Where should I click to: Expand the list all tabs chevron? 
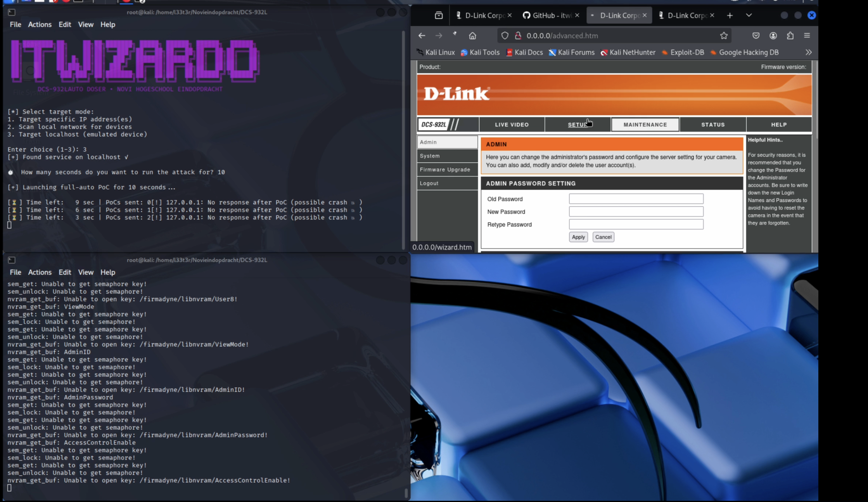749,16
